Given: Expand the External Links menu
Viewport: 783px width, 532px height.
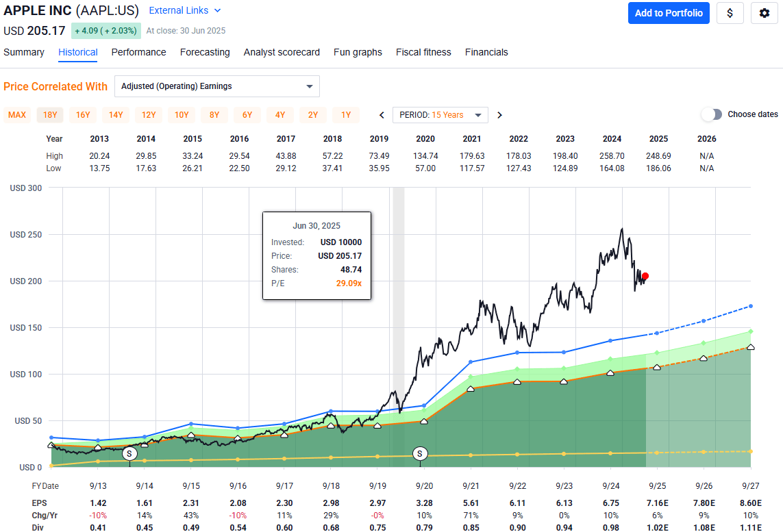Looking at the screenshot, I should (x=184, y=10).
